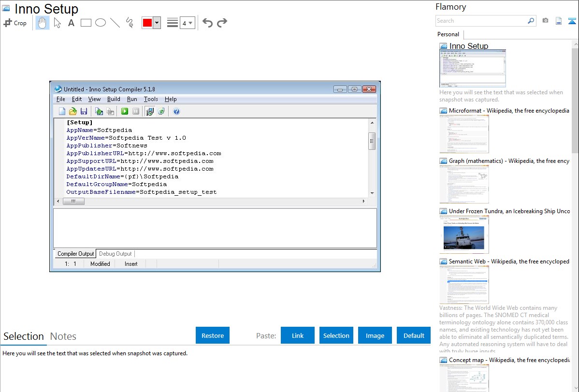Image resolution: width=579 pixels, height=392 pixels.
Task: Open the Tools menu
Action: 151,99
